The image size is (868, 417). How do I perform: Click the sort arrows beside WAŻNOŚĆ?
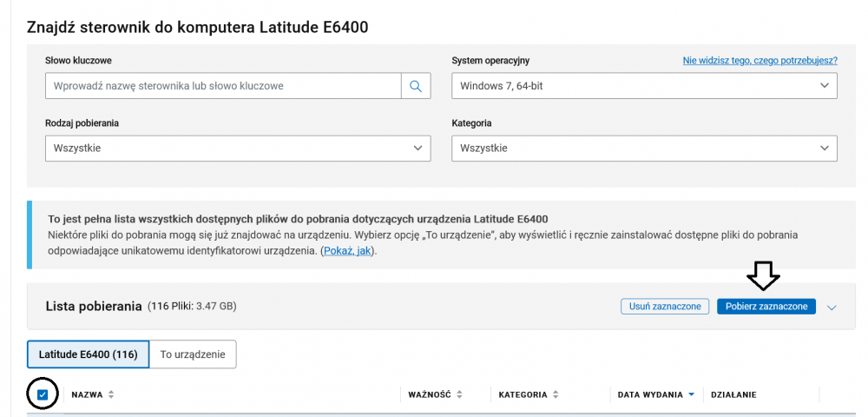click(459, 394)
